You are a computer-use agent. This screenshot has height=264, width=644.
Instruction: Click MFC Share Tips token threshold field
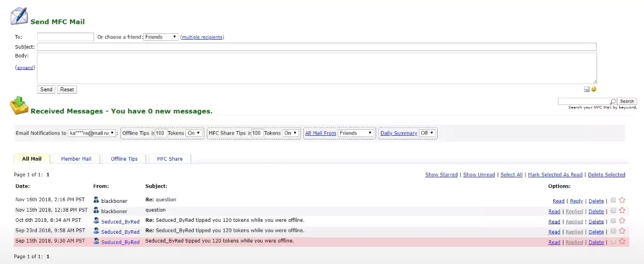pos(257,133)
